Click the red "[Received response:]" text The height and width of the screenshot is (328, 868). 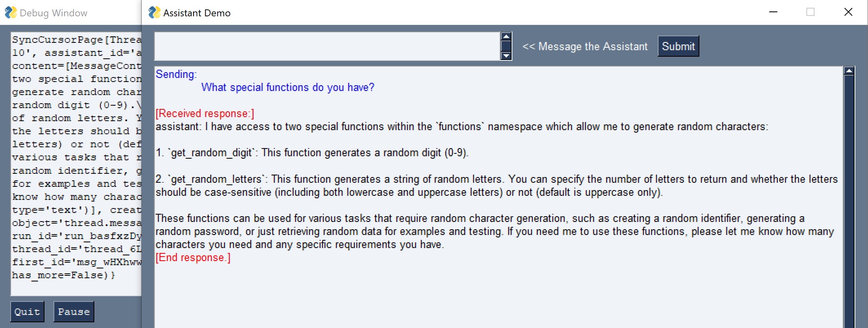[205, 113]
